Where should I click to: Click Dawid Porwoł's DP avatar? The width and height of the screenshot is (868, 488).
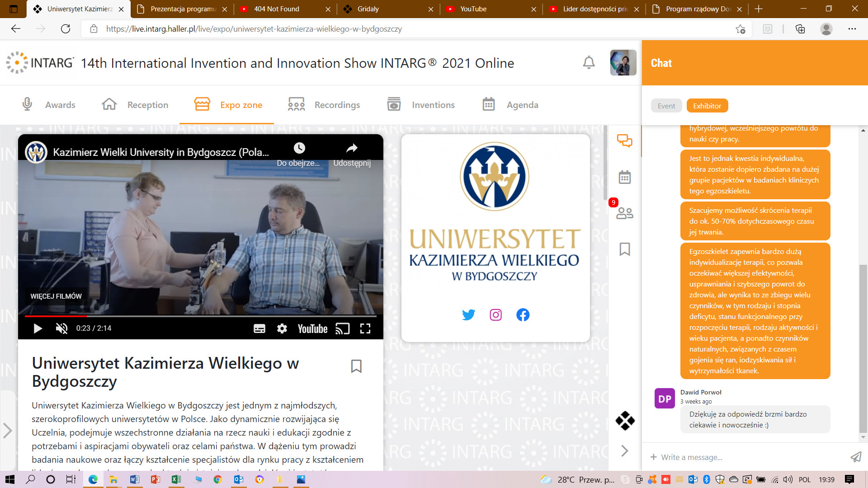pyautogui.click(x=665, y=399)
